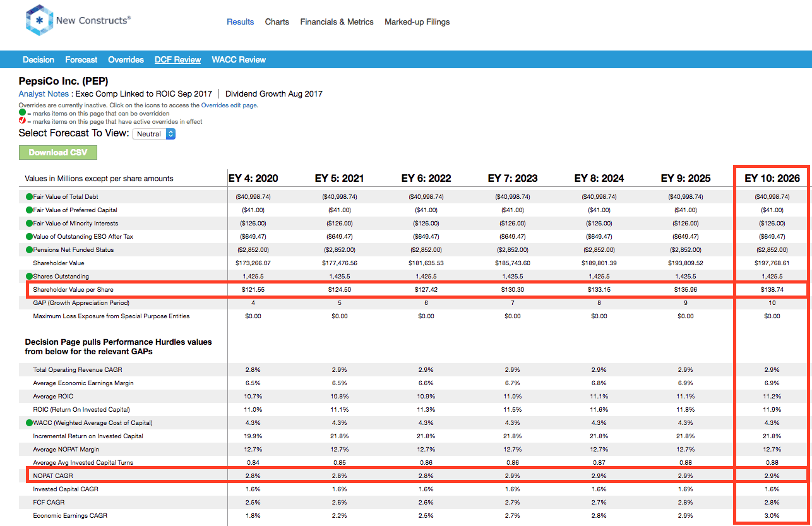Click the New Constructs logo
Viewport: 812px width, 526px height.
(x=78, y=21)
